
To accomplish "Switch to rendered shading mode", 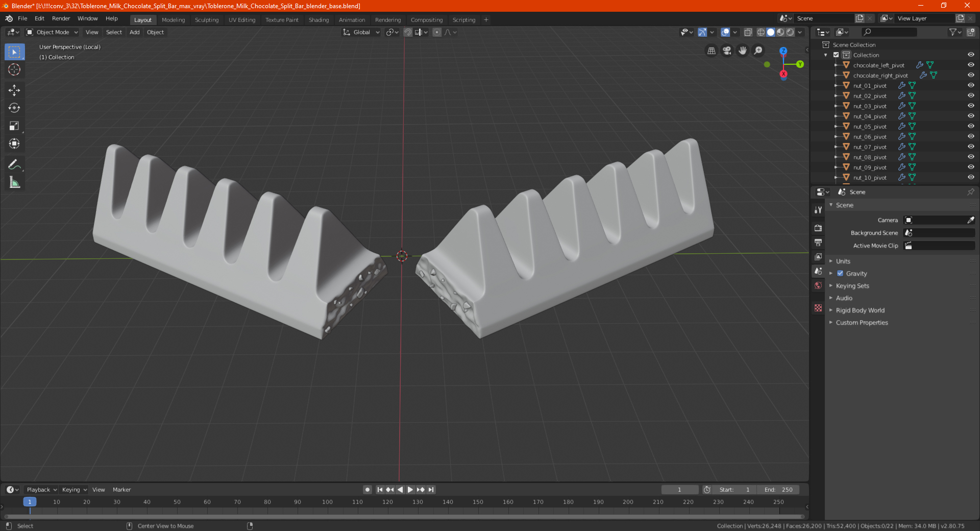I will [x=790, y=32].
